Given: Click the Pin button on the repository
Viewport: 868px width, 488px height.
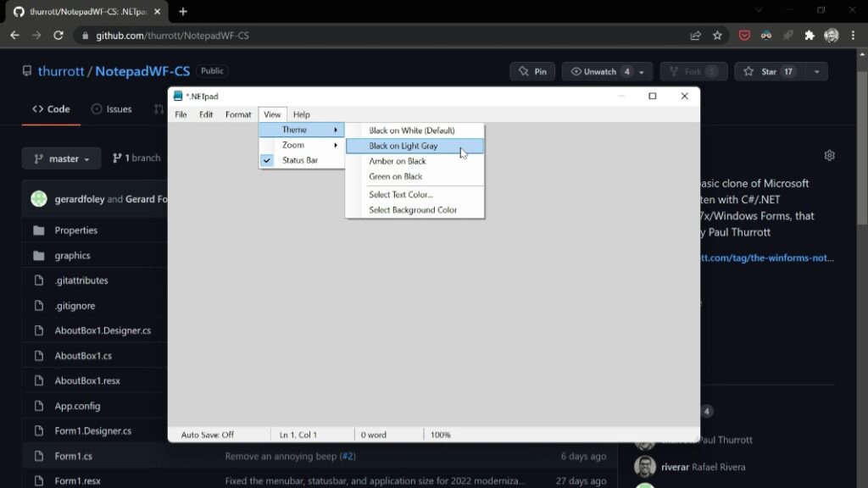Looking at the screenshot, I should [531, 71].
